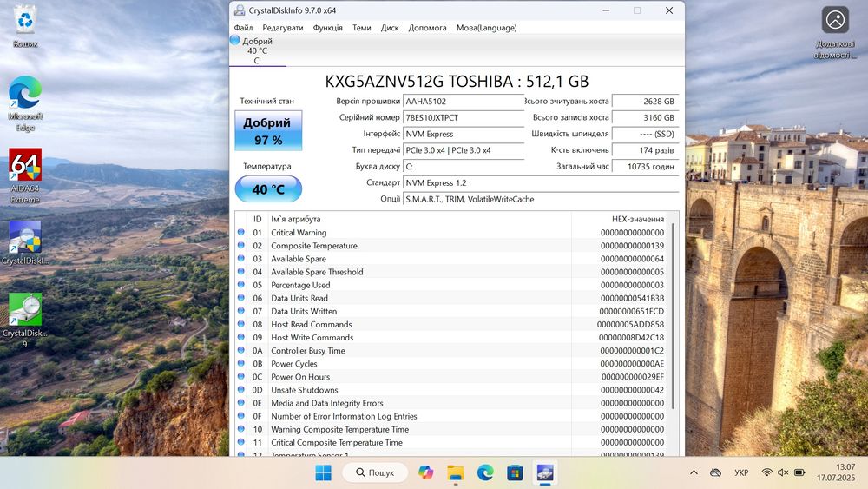
Task: Click the 40 °C temperature button
Action: pyautogui.click(x=268, y=189)
